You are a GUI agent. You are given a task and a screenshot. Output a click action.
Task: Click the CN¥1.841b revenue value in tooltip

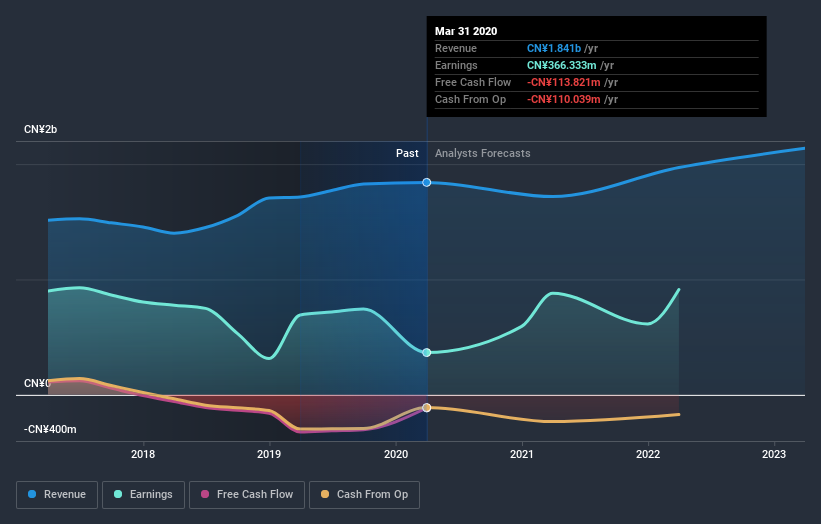point(554,48)
